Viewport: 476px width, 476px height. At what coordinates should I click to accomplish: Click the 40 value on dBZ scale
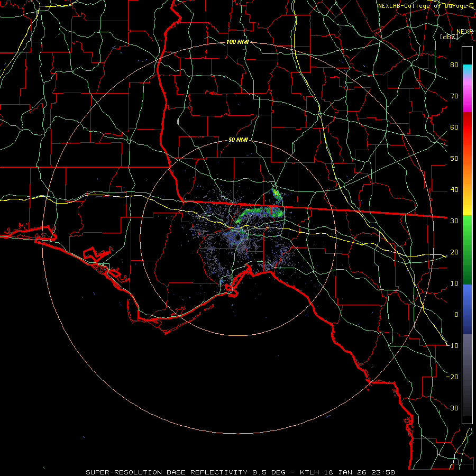click(x=454, y=190)
